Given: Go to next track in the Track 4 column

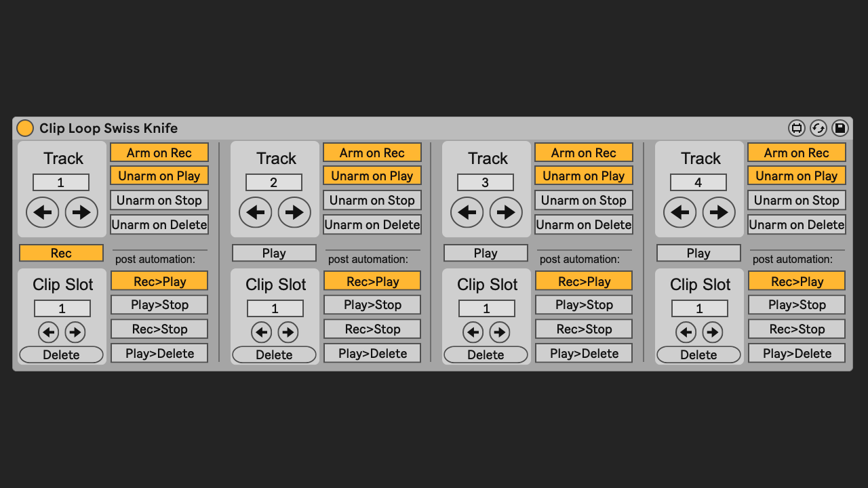Looking at the screenshot, I should tap(719, 213).
